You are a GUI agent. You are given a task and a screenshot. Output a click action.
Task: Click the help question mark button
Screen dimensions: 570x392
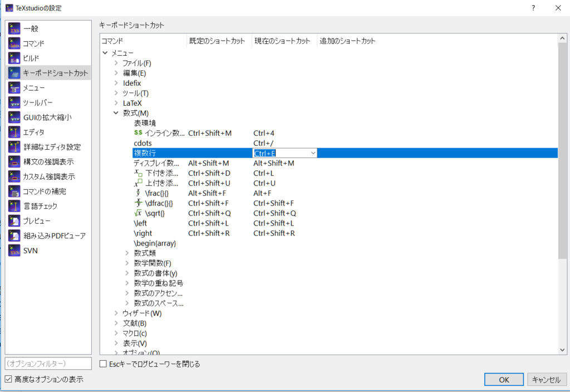tap(533, 8)
